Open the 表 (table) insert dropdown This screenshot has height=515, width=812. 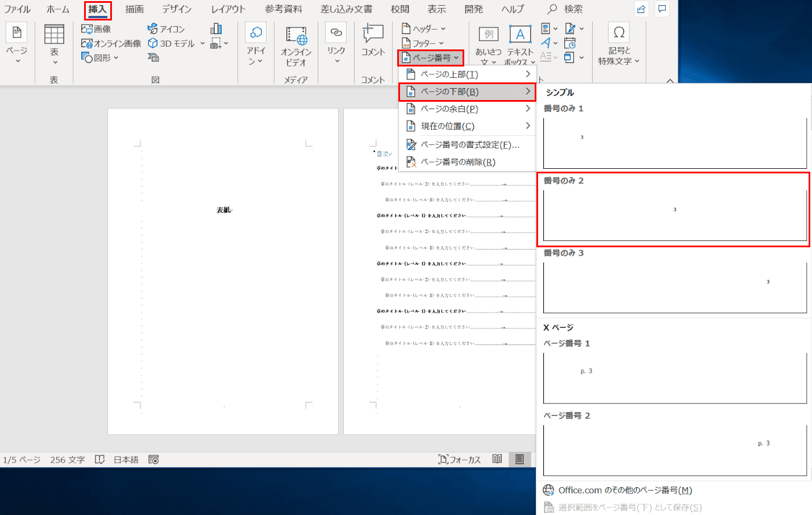54,44
